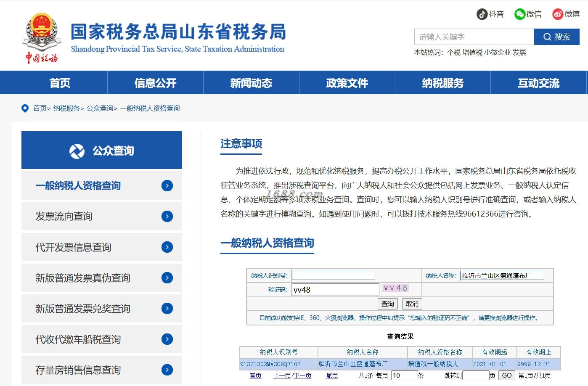Select 存量房销售信息查询 in sidebar
The image size is (588, 386).
[x=102, y=370]
